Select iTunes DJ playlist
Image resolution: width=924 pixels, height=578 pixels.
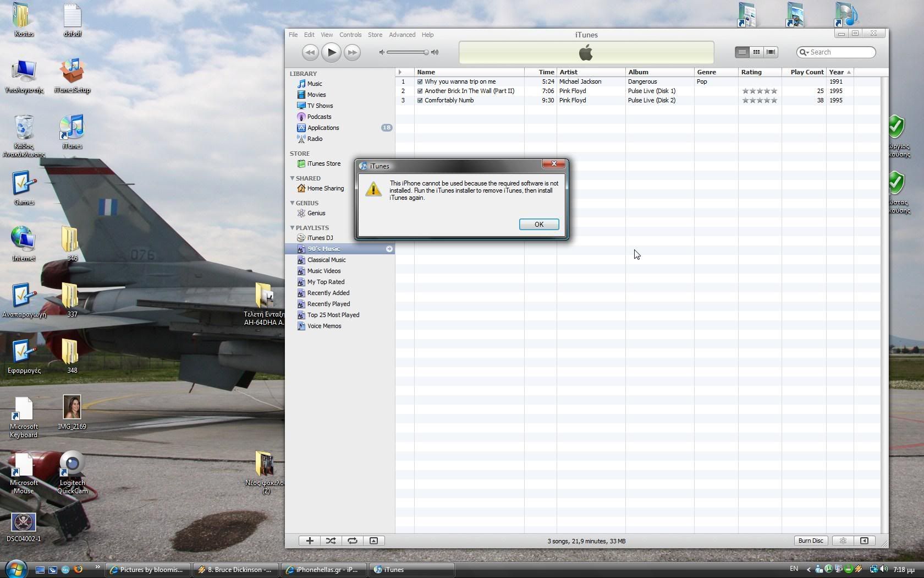point(320,238)
